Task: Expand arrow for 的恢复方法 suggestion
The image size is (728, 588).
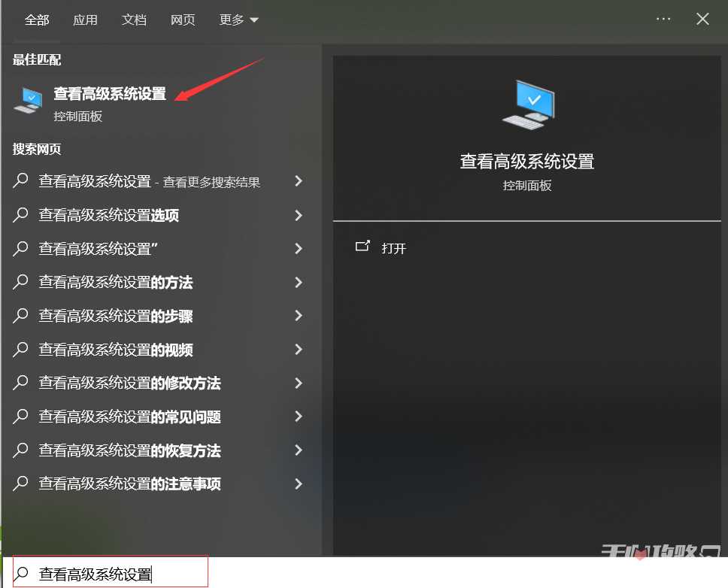Action: [x=299, y=450]
